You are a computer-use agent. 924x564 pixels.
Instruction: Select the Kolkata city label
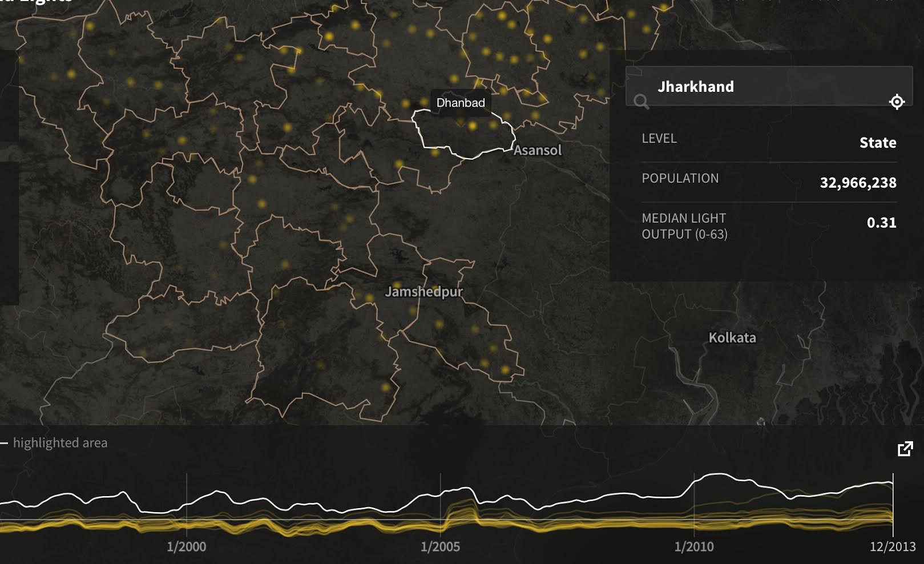click(732, 338)
